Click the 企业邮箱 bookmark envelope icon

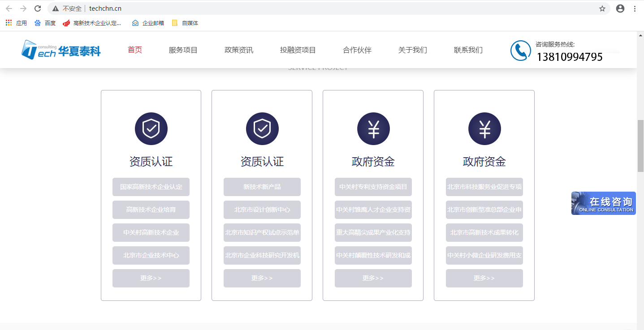[x=135, y=22]
